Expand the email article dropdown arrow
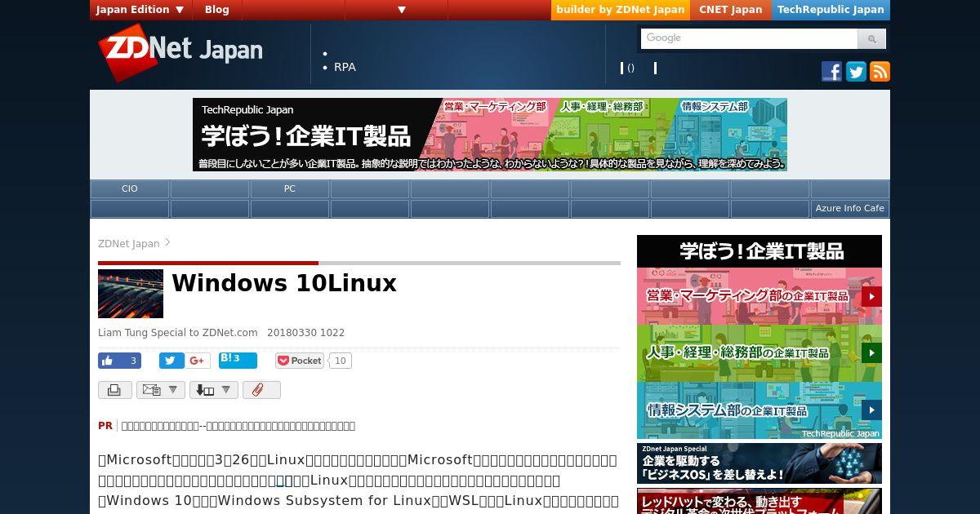This screenshot has width=980, height=514. 172,390
